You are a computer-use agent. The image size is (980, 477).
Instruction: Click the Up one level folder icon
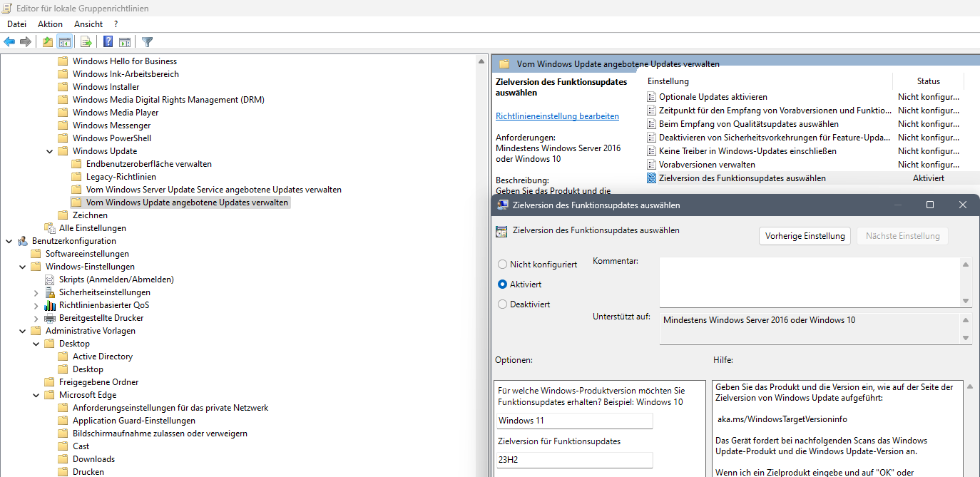click(48, 42)
